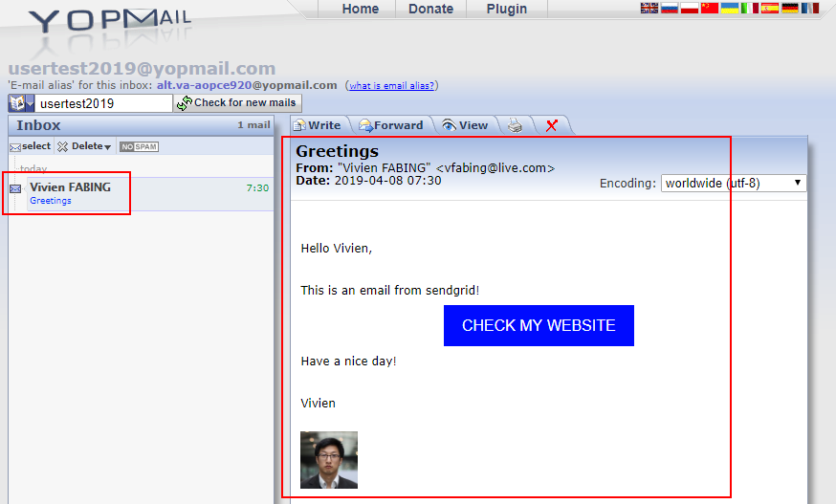Open the Donate page
The height and width of the screenshot is (504, 836).
[430, 9]
